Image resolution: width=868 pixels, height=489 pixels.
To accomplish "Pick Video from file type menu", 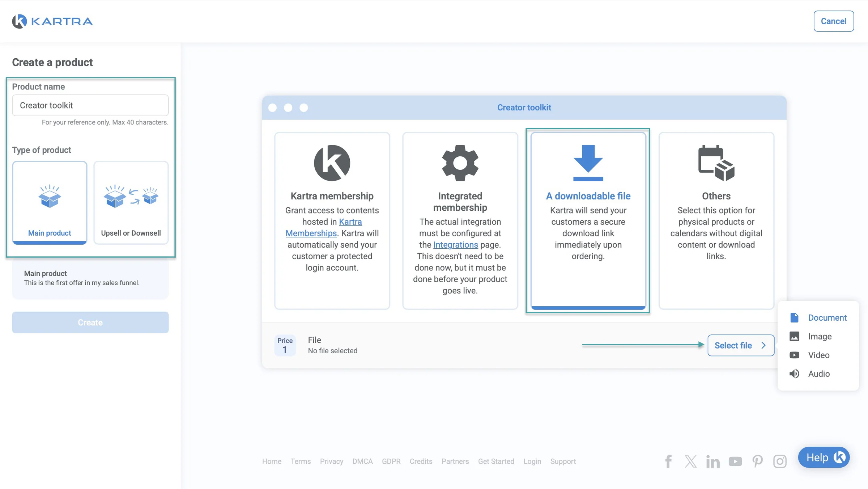I will [x=818, y=355].
